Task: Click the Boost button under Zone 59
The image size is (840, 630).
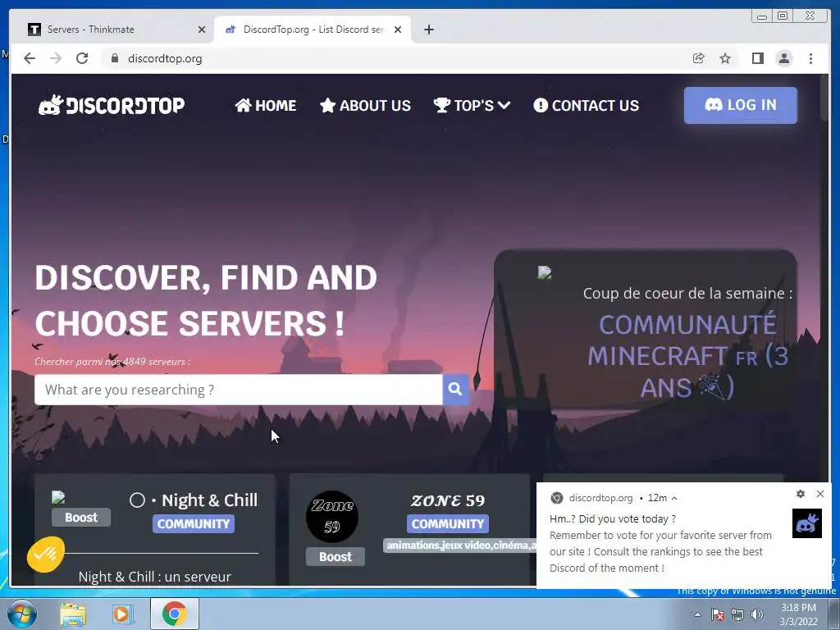Action: click(336, 557)
